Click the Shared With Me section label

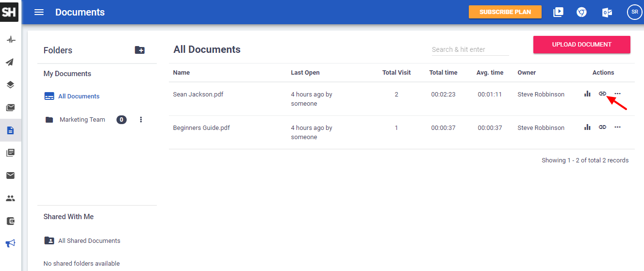68,217
